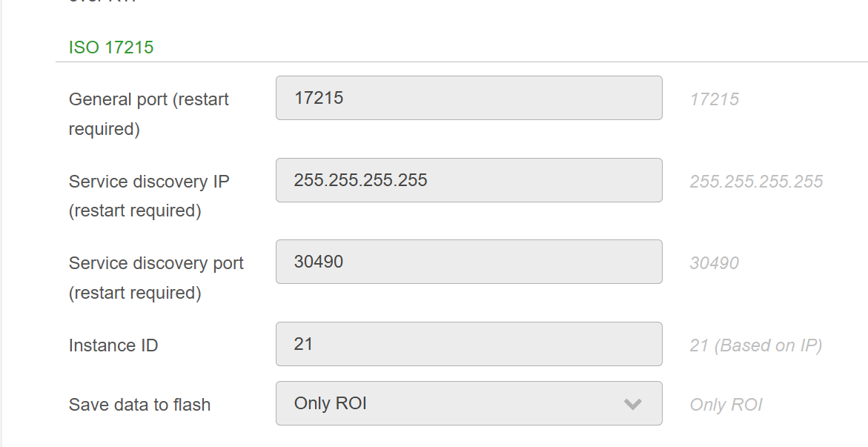Focus the General port input field
This screenshot has height=447, width=868.
[468, 98]
